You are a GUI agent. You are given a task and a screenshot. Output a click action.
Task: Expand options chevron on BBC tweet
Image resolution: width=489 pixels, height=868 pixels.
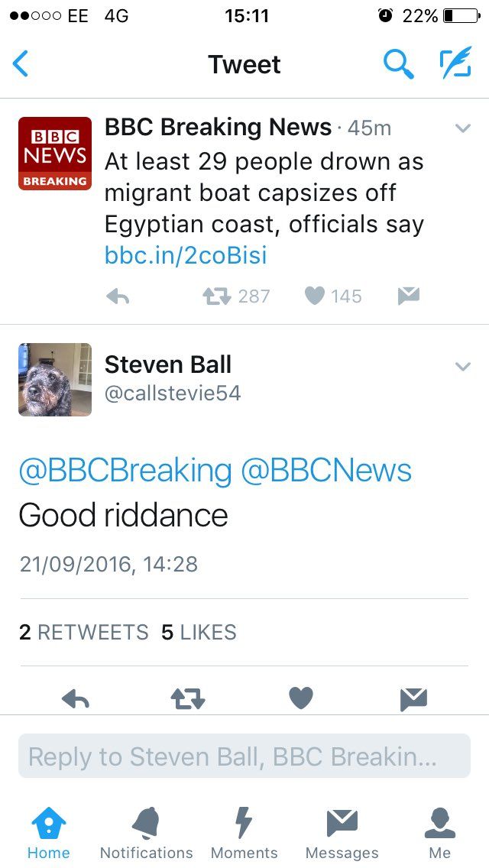462,128
